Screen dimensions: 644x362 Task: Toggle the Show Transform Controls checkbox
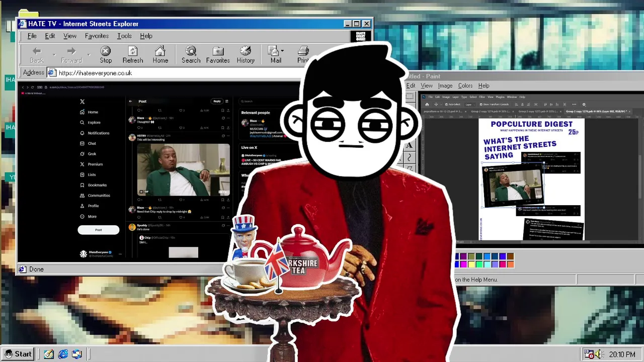tap(481, 105)
